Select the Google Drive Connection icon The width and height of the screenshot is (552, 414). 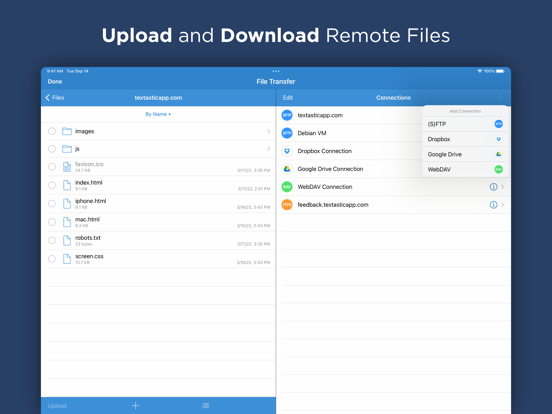pos(287,169)
